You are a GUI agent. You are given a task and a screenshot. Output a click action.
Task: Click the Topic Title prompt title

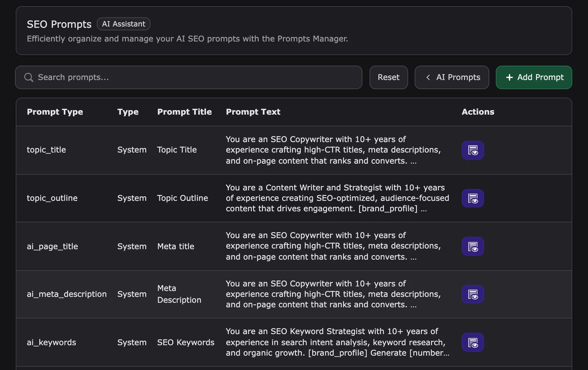point(177,150)
